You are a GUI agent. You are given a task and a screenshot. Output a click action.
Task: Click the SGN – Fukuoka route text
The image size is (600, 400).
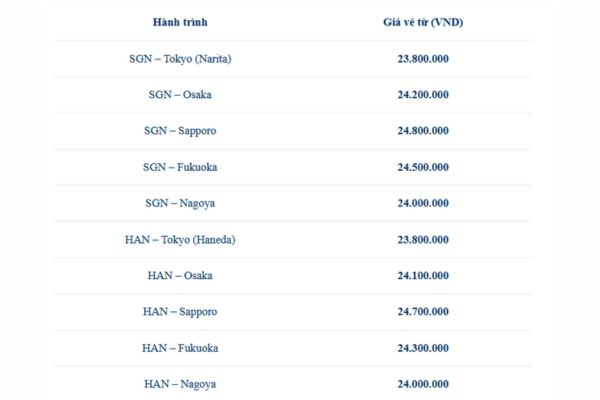[x=180, y=167]
